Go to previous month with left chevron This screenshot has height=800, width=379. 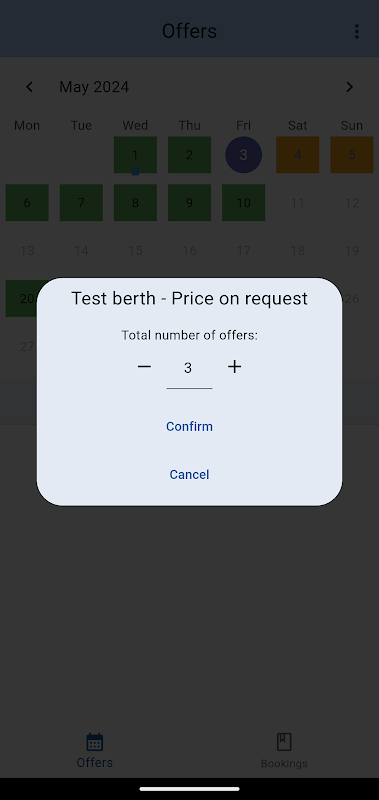coord(30,87)
